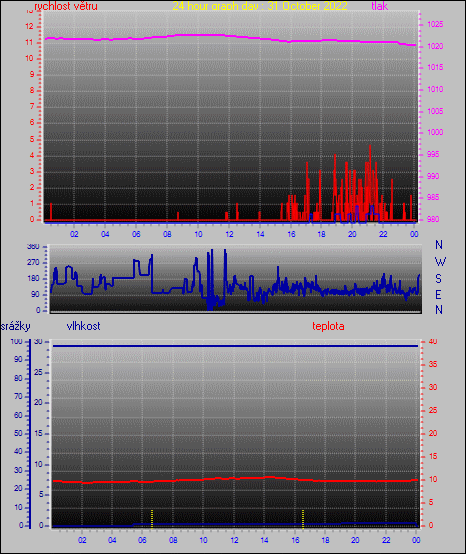Viewport: 466px width, 554px height.
Task: Click the yellow dotted marker near 16 hours
Action: click(303, 519)
